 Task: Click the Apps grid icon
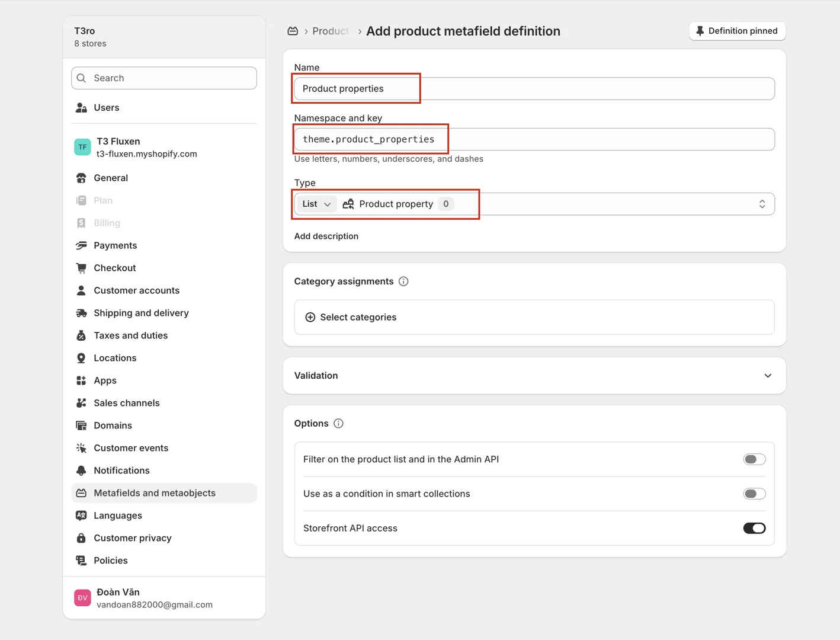tap(81, 380)
